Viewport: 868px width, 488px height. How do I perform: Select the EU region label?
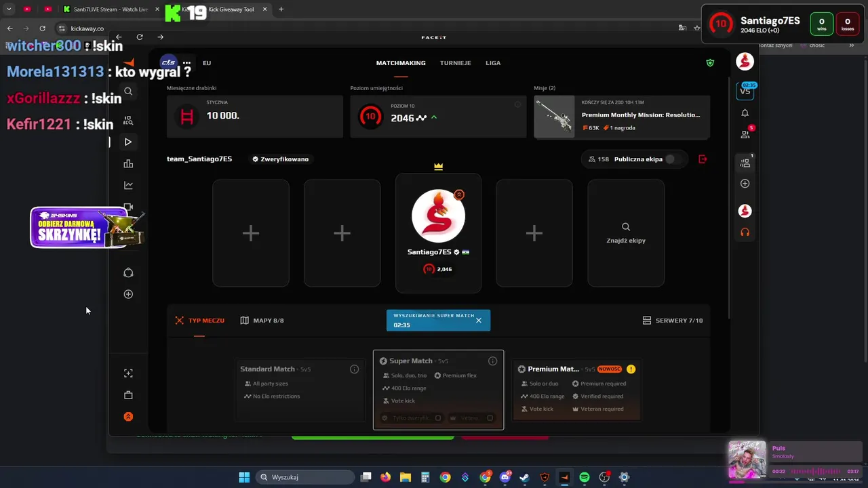207,63
